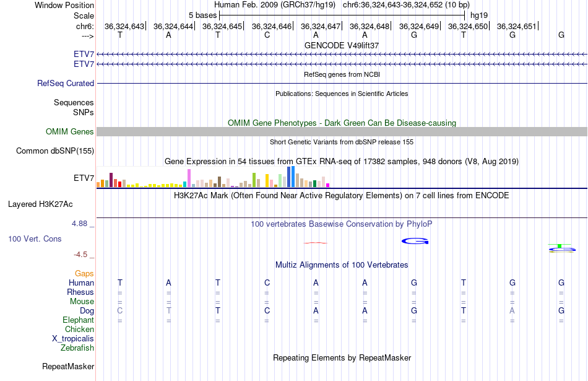This screenshot has width=588, height=381.
Task: Select the Zebrafish alignment row label
Action: [x=77, y=348]
